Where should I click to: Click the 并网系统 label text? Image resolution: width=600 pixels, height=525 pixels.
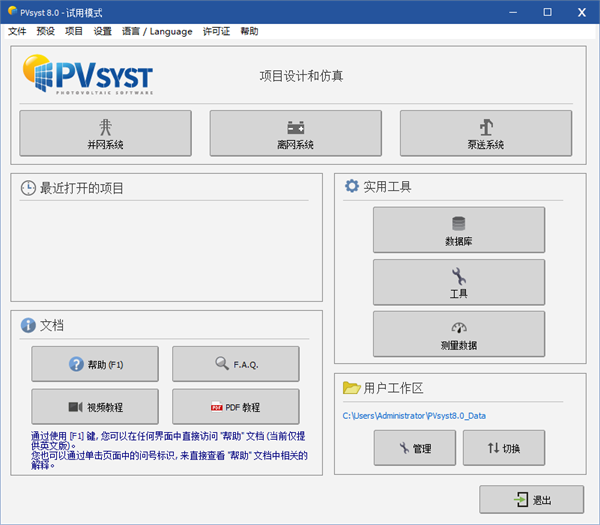pos(105,145)
